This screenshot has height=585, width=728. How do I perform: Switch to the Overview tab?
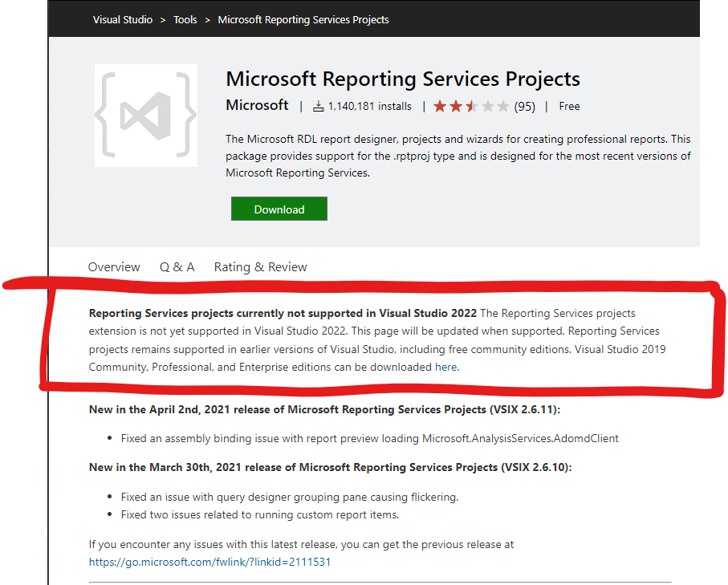tap(114, 267)
